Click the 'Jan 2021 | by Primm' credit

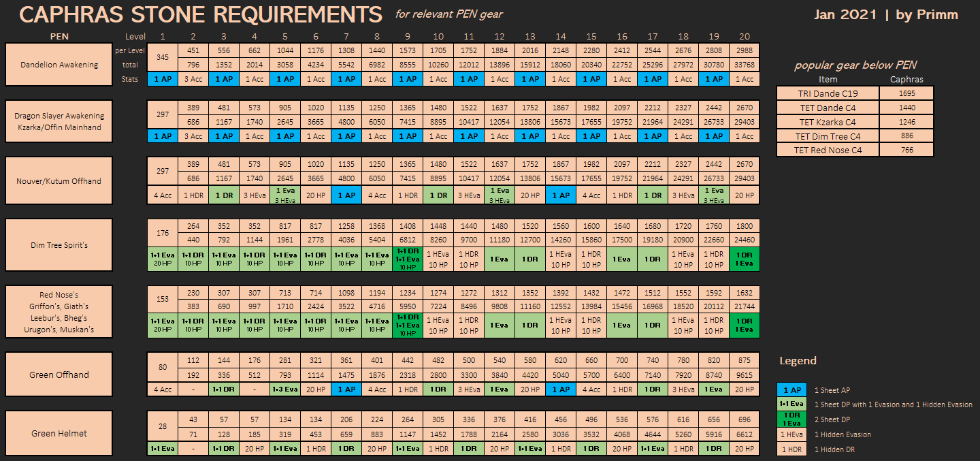click(886, 14)
